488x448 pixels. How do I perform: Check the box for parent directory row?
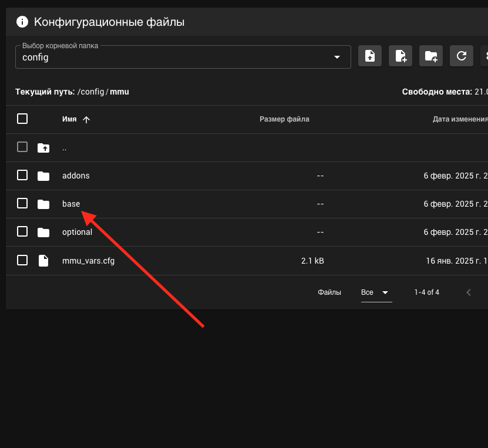tap(22, 147)
